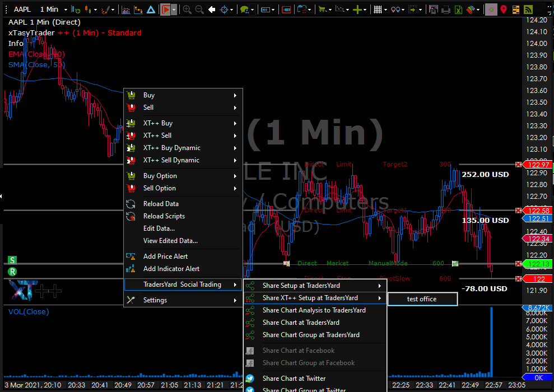Toggle the green R marker on chart
The image size is (554, 392).
click(12, 272)
